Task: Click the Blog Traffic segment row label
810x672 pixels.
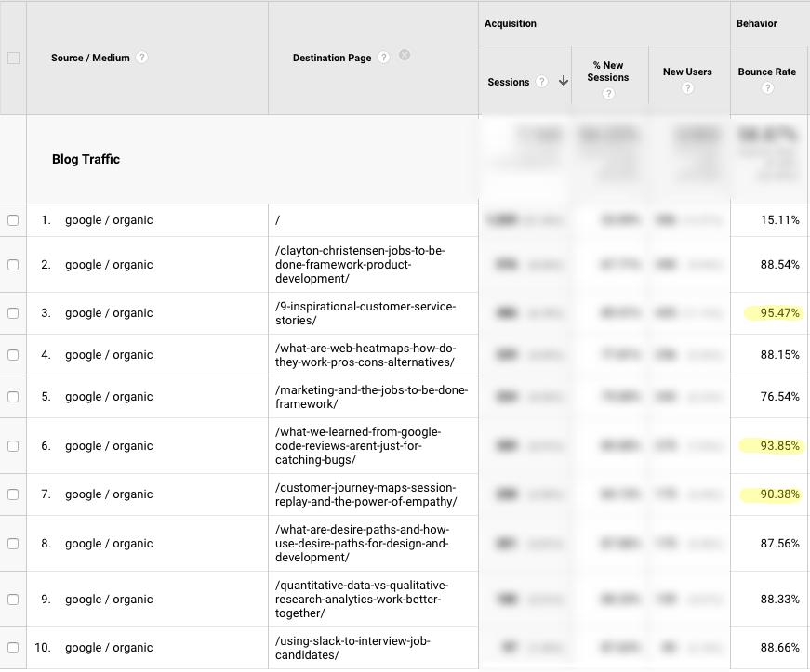Action: pyautogui.click(x=86, y=159)
